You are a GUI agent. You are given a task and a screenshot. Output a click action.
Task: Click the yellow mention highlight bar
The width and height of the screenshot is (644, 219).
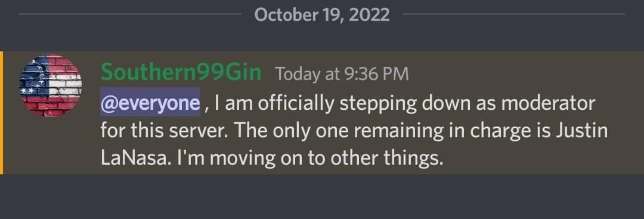[x=2, y=113]
